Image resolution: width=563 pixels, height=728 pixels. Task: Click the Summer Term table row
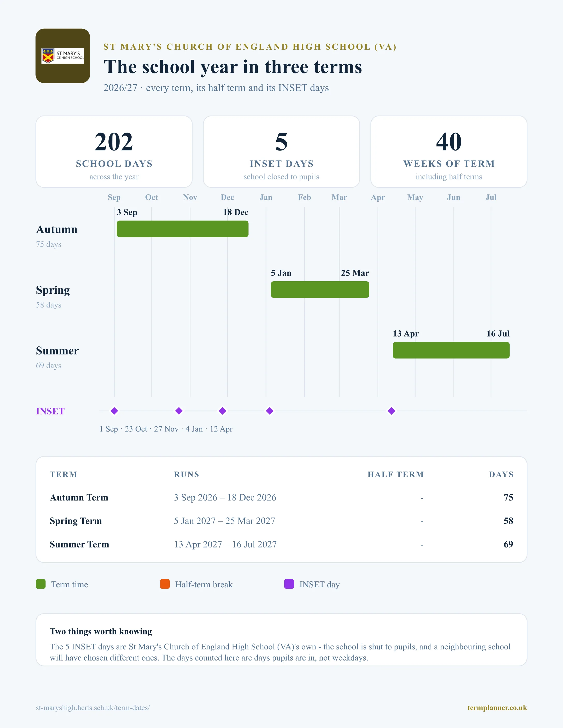[281, 544]
